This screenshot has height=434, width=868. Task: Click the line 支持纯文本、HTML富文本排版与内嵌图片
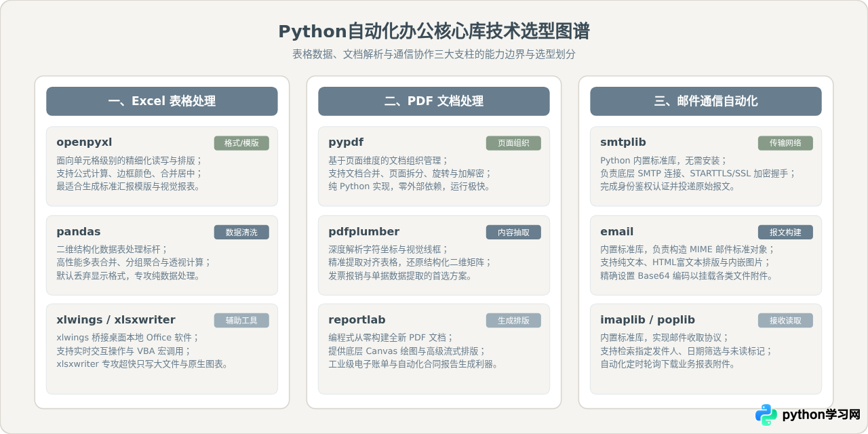click(x=686, y=262)
